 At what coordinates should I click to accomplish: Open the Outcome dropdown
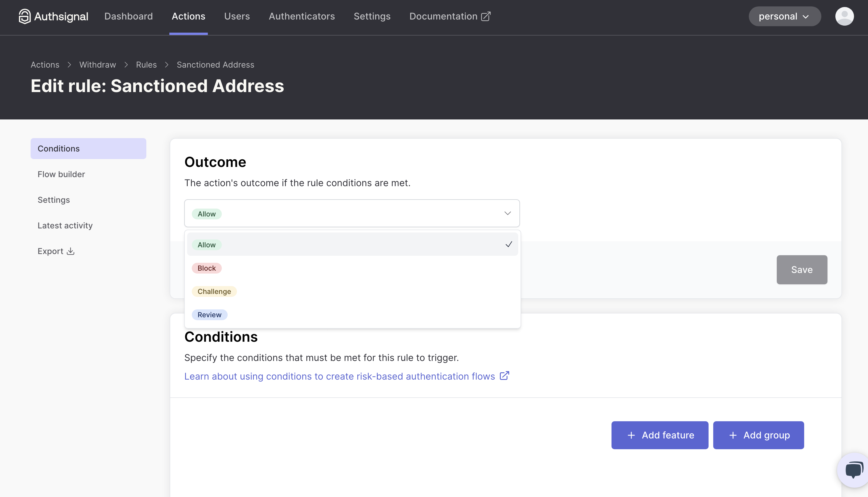click(352, 213)
